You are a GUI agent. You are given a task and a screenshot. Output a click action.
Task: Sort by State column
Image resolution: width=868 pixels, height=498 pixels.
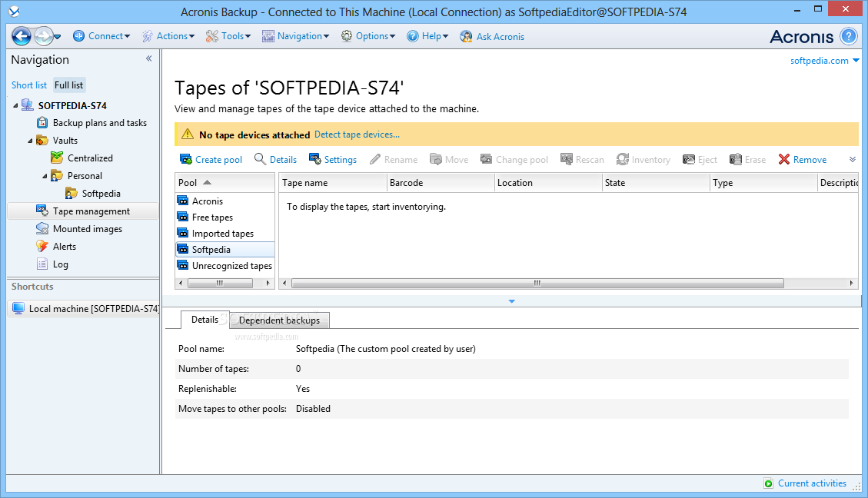(656, 183)
